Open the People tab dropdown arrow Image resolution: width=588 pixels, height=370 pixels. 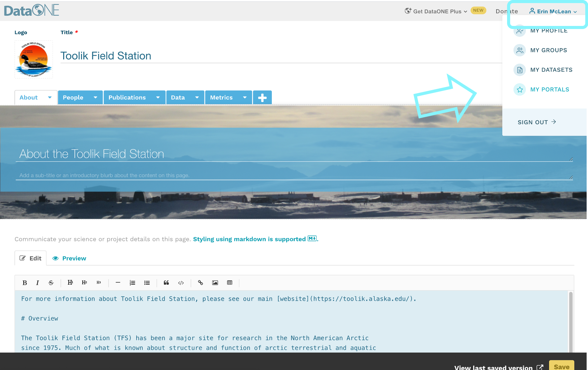(x=96, y=98)
